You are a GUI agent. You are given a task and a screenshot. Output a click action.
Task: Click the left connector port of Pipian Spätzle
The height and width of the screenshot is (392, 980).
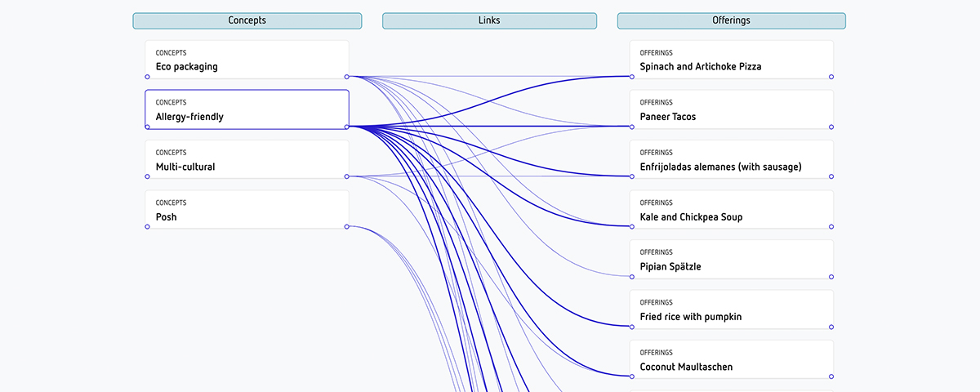coord(631,277)
